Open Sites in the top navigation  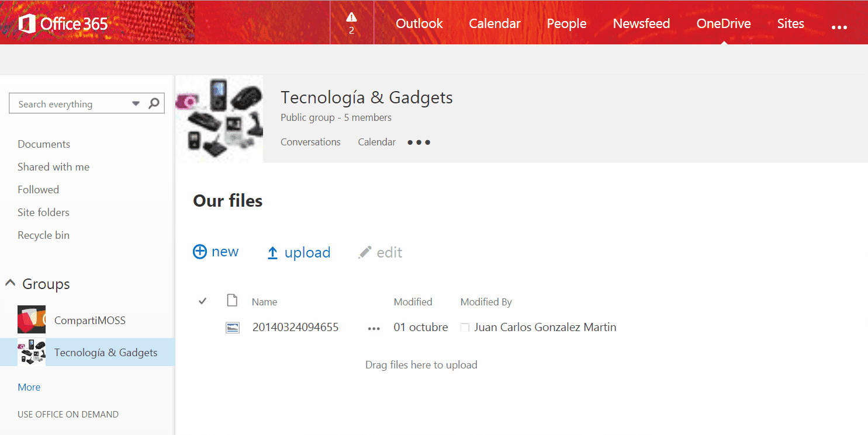pos(790,23)
